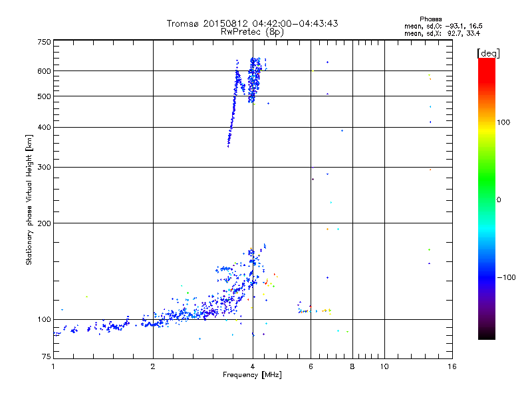Click the x-axis tick label "4"
The width and height of the screenshot is (532, 399).
(x=253, y=366)
